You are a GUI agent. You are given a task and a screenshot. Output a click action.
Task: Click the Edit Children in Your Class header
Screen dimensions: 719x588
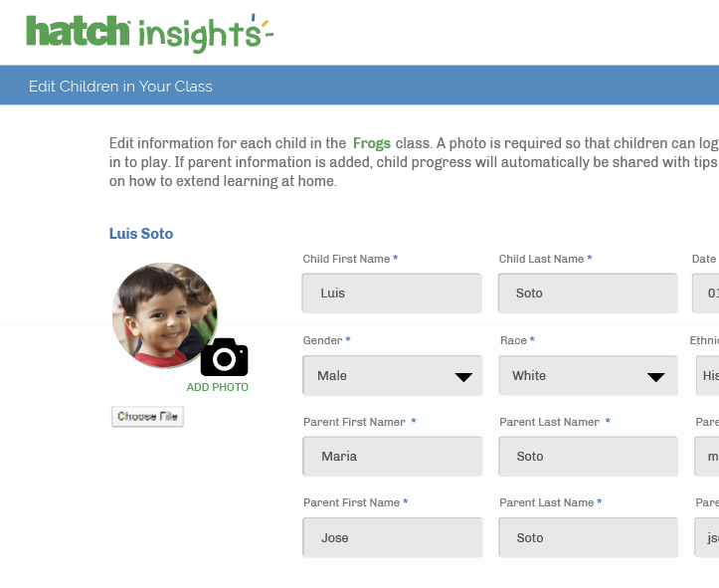(120, 87)
